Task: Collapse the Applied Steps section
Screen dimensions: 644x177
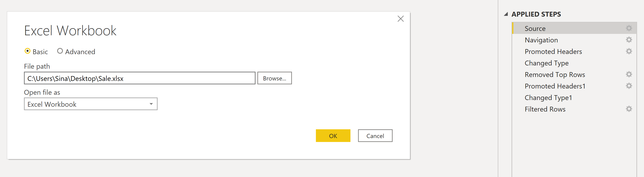Action: (x=506, y=14)
